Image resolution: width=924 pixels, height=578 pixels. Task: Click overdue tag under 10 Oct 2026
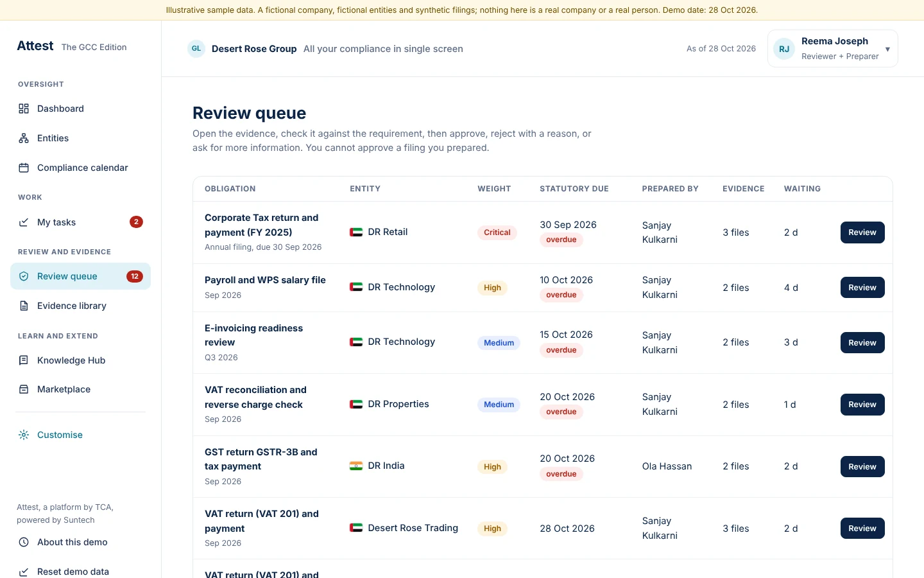click(561, 295)
